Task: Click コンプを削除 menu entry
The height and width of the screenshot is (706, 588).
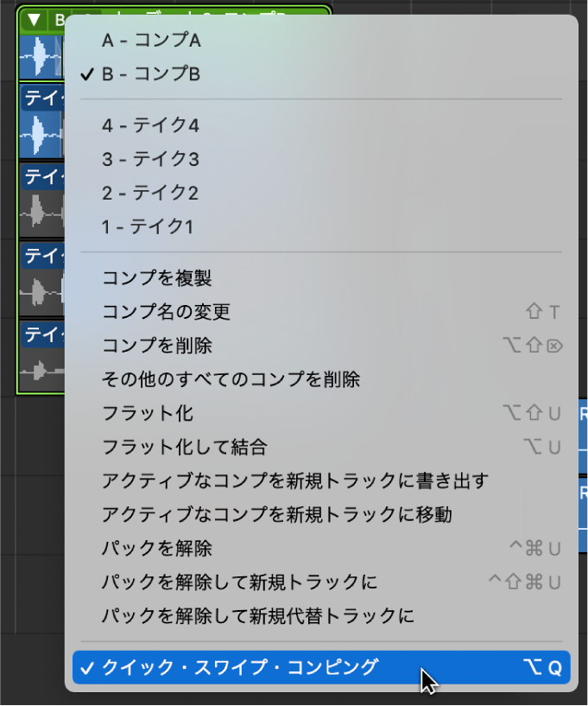Action: coord(321,346)
